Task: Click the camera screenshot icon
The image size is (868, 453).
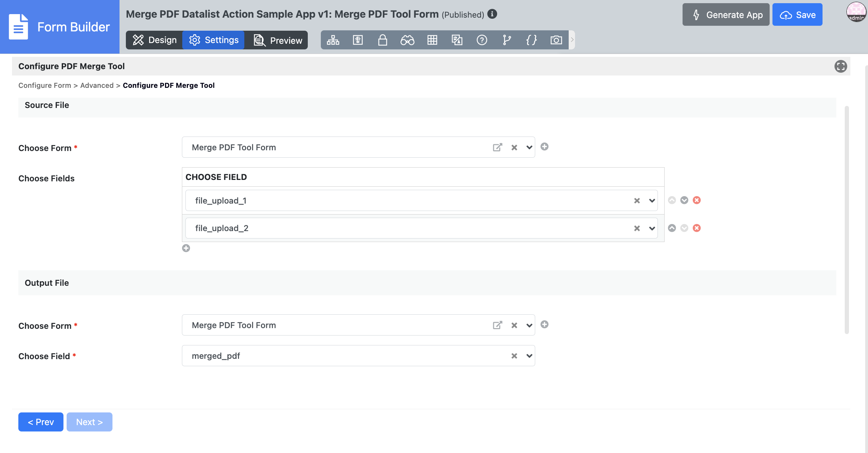Action: (556, 40)
